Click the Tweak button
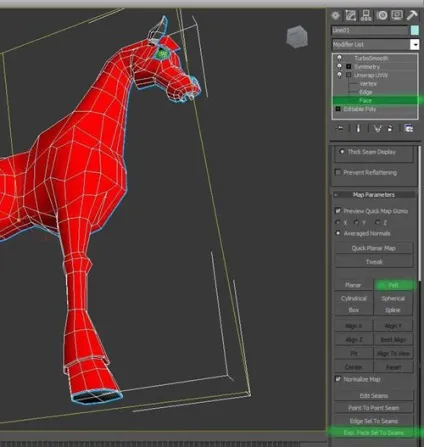 (374, 262)
